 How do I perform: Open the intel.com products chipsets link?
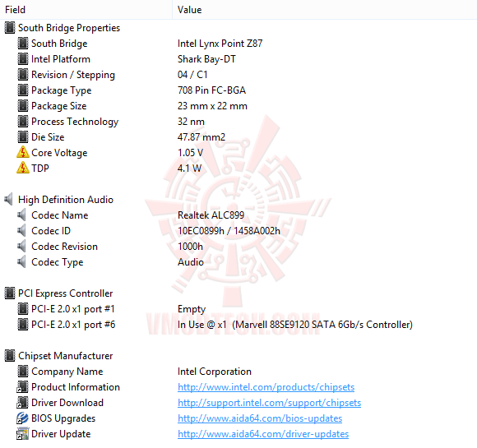(266, 387)
